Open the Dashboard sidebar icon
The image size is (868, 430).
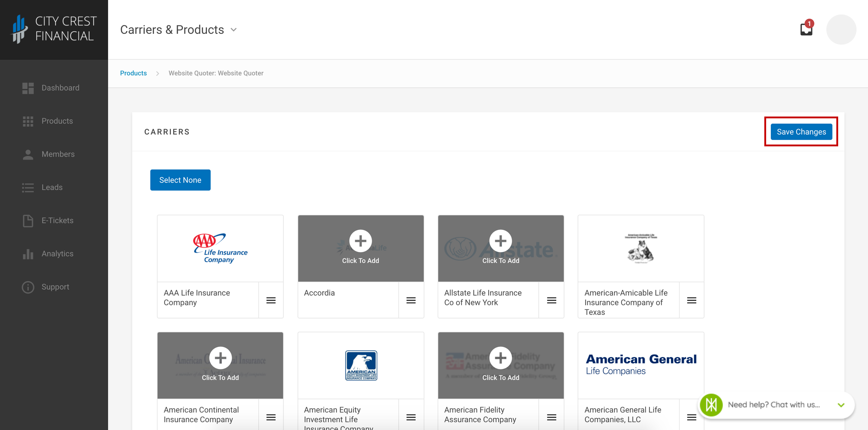[28, 88]
